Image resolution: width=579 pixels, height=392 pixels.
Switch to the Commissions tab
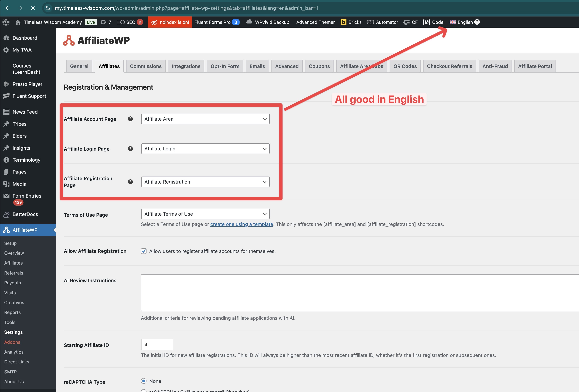146,66
